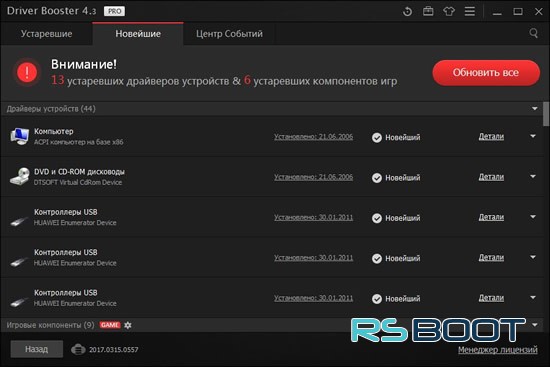The height and width of the screenshot is (367, 550).
Task: Click the database version 2017.0315.0557
Action: 114,350
